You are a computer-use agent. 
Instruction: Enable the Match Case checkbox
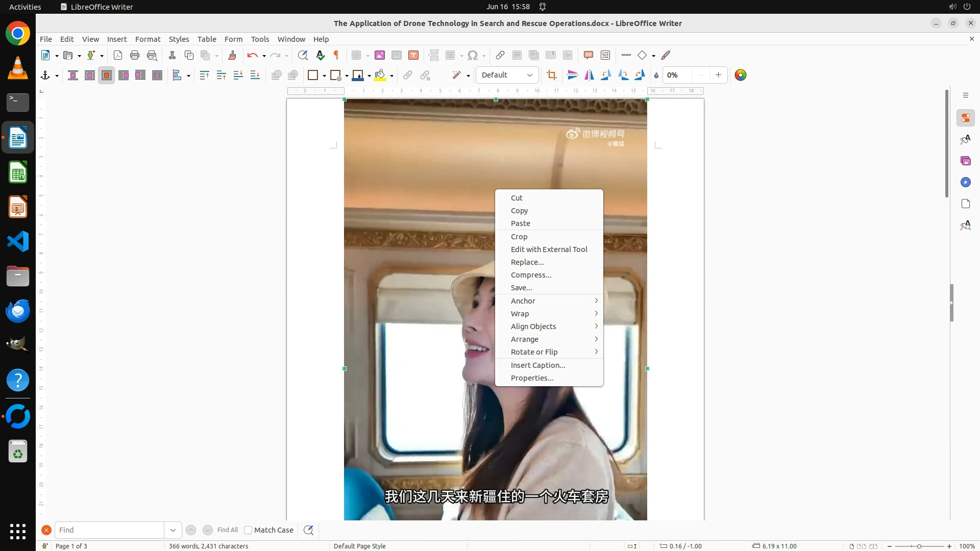[x=248, y=530]
